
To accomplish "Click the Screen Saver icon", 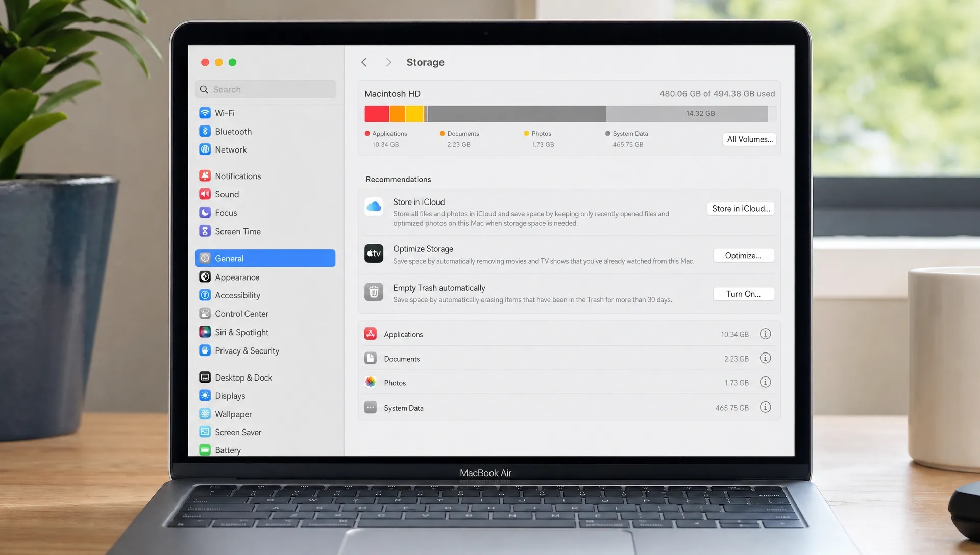I will [x=205, y=432].
